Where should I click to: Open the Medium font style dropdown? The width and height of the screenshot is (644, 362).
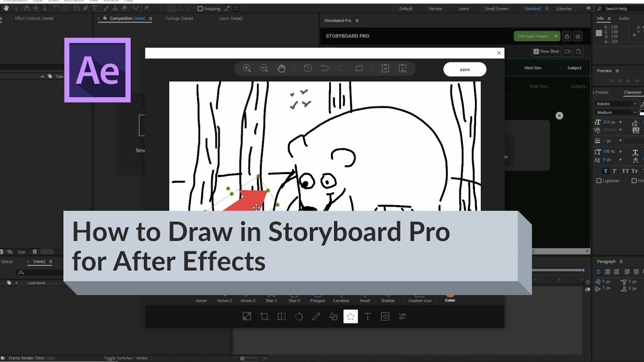pos(616,112)
